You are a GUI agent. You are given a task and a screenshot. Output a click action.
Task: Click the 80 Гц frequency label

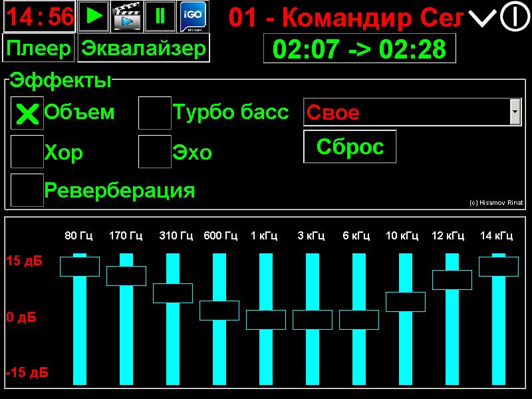click(x=78, y=235)
